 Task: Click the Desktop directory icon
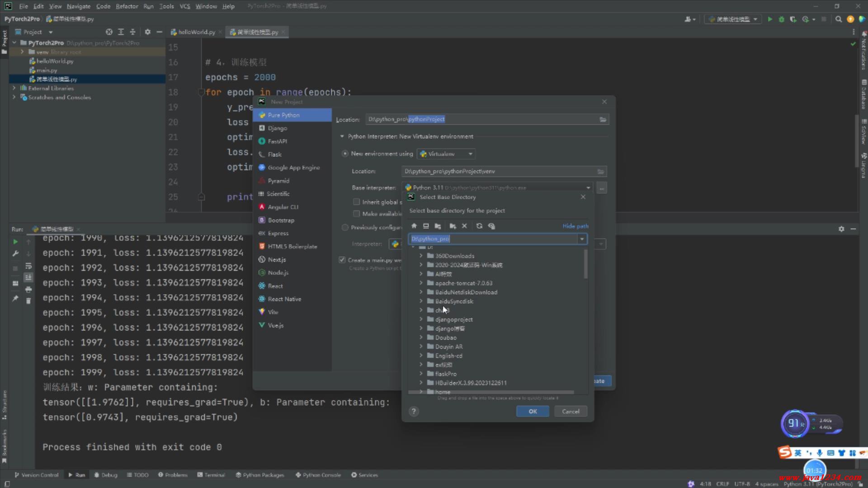click(x=426, y=226)
